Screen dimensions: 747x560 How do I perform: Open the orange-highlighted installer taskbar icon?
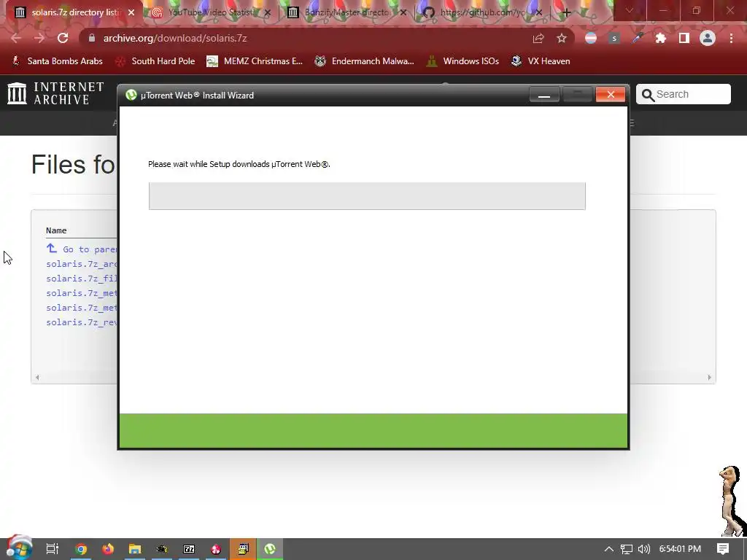(x=243, y=549)
